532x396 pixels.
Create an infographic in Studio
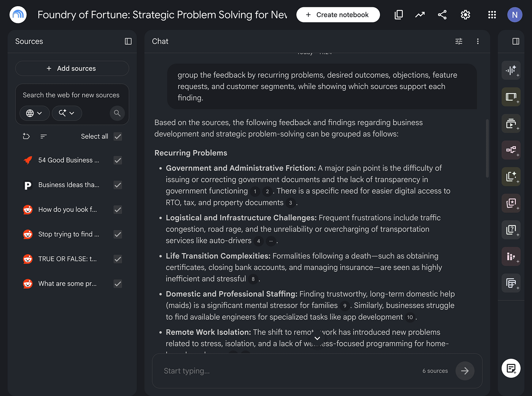click(x=511, y=256)
